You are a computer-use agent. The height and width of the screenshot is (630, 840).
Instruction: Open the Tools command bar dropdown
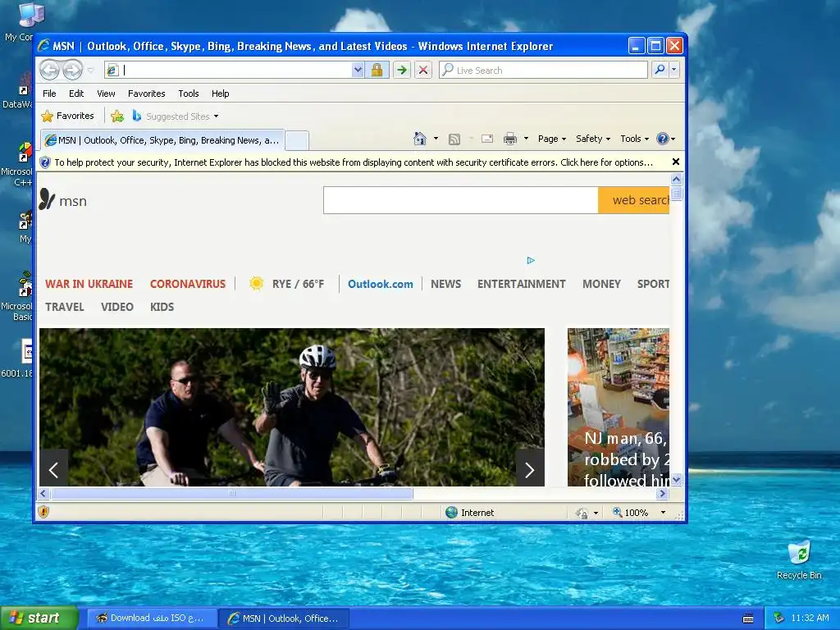click(634, 139)
